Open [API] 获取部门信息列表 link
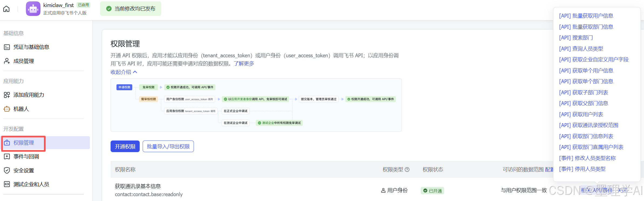The height and width of the screenshot is (201, 644). [586, 136]
